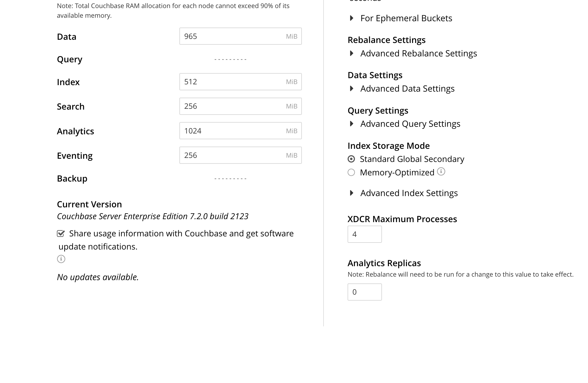This screenshot has width=588, height=383.
Task: Select Standard Global Secondary index mode
Action: [x=351, y=159]
